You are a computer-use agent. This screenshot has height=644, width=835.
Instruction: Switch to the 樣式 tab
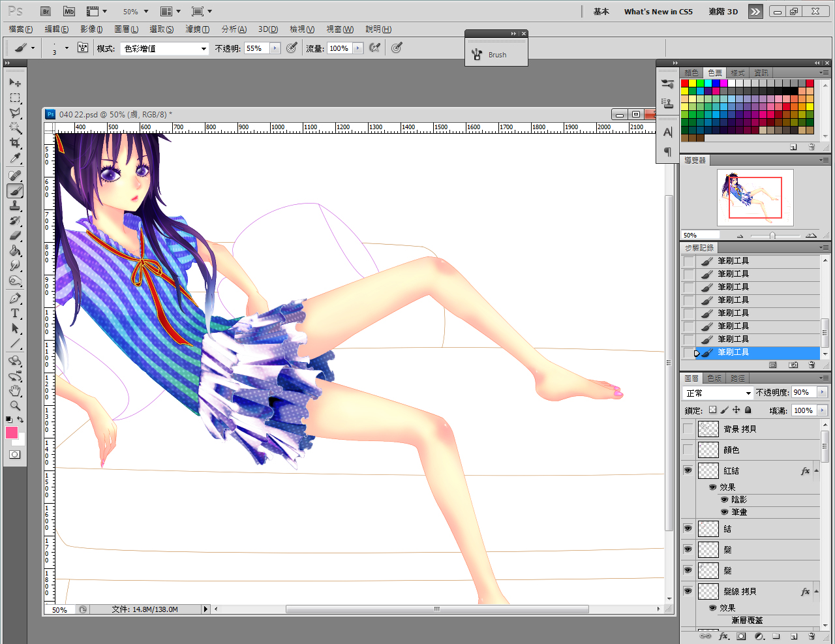coord(738,73)
